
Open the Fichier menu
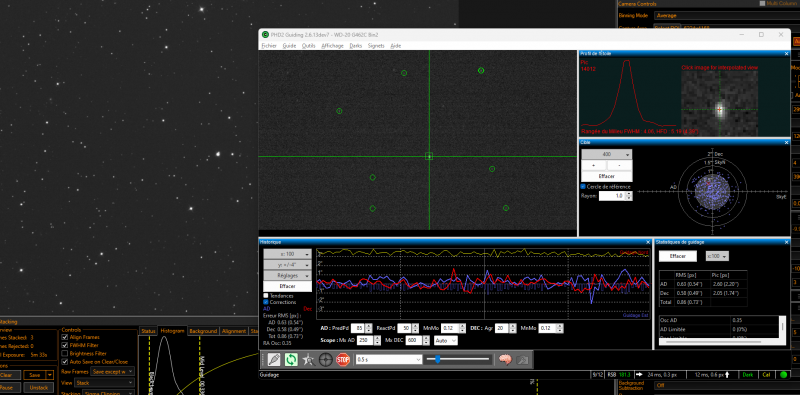pos(269,46)
